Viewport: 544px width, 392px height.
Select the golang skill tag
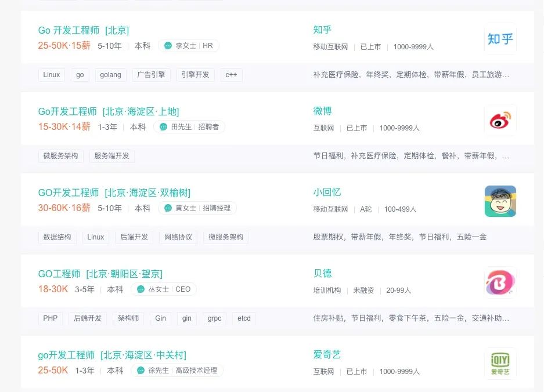(111, 75)
